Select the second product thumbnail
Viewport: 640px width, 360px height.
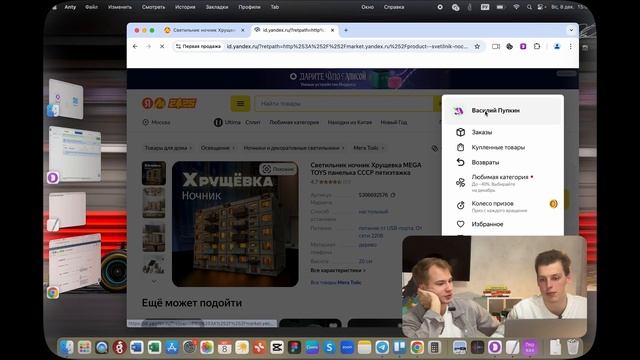(154, 203)
